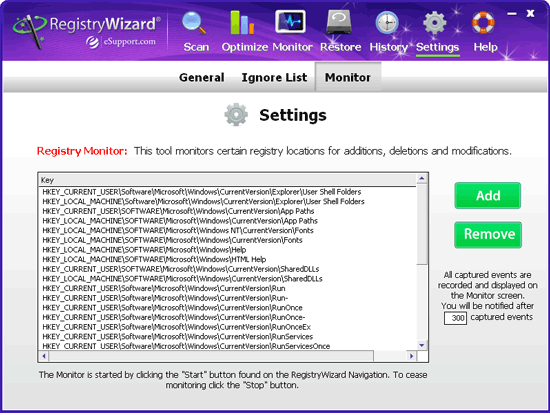Edit the 300 captured events field

pyautogui.click(x=455, y=318)
